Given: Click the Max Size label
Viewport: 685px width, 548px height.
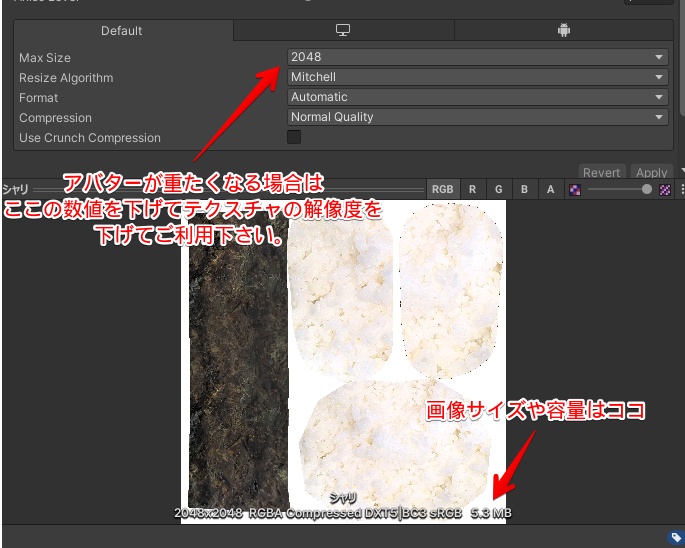Looking at the screenshot, I should [x=45, y=58].
